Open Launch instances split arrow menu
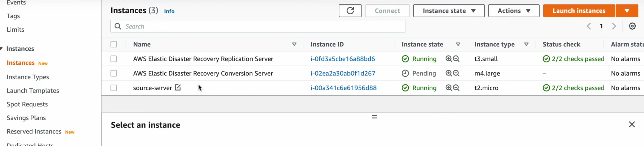 (x=627, y=11)
